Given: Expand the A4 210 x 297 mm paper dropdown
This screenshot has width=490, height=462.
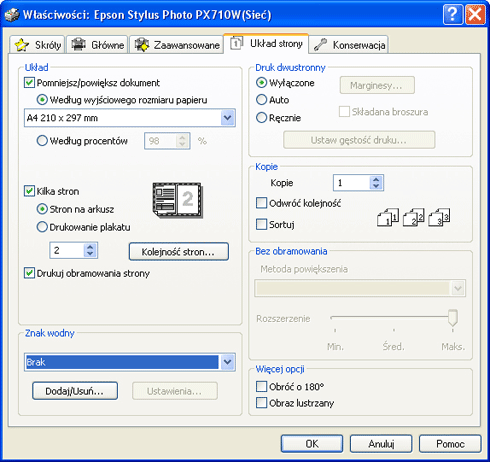Looking at the screenshot, I should 228,118.
